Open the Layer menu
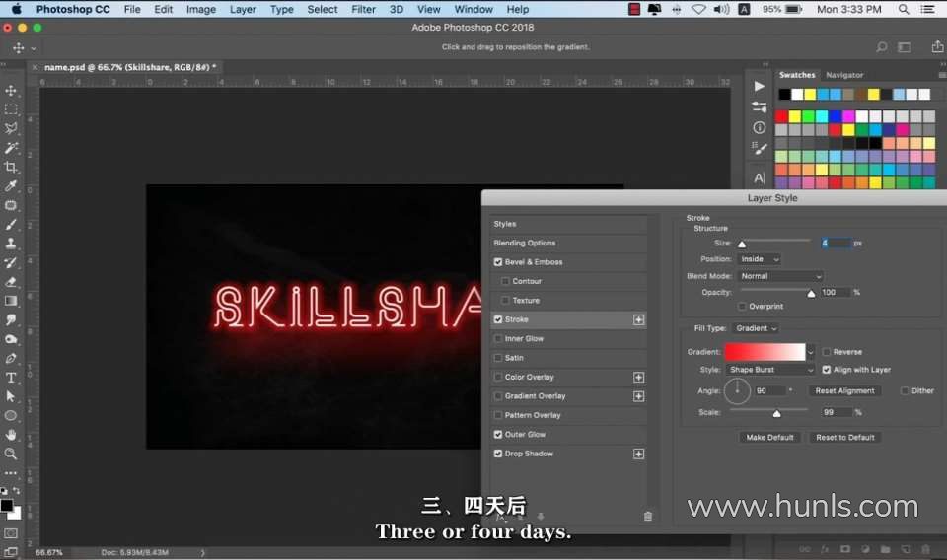This screenshot has height=560, width=947. click(243, 9)
